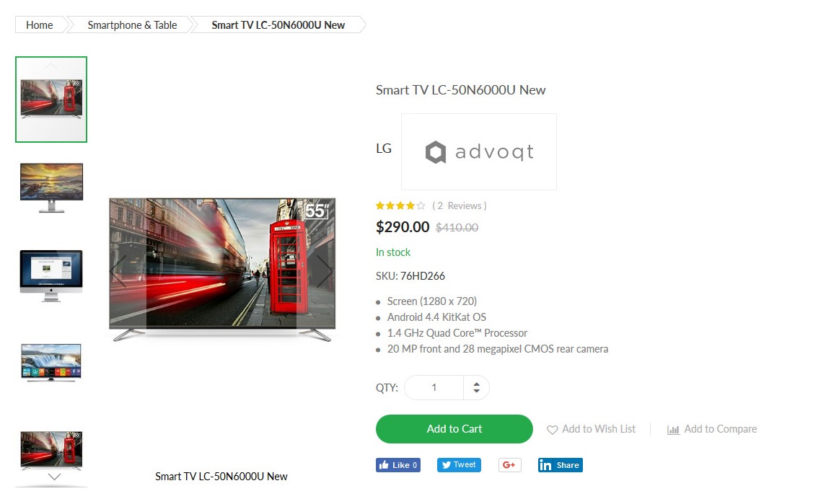
Task: Click the bar-chart Add to Compare icon
Action: point(673,430)
